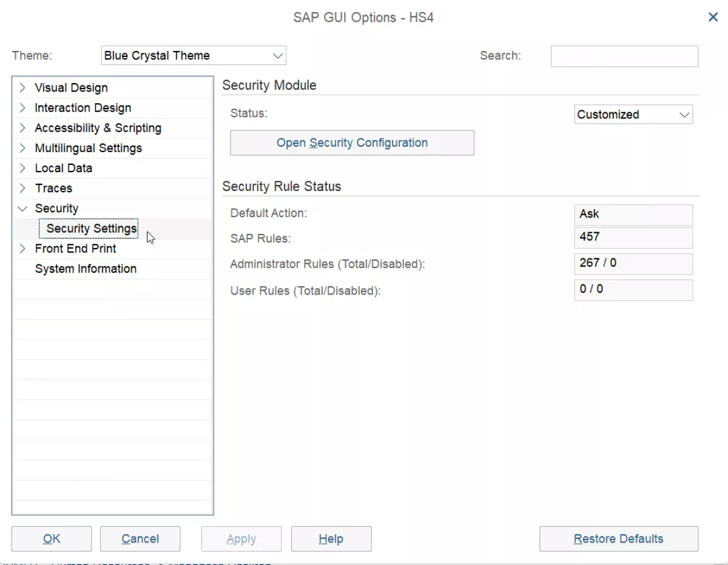728x565 pixels.
Task: Click the Default Action field showing Ask
Action: click(x=633, y=215)
